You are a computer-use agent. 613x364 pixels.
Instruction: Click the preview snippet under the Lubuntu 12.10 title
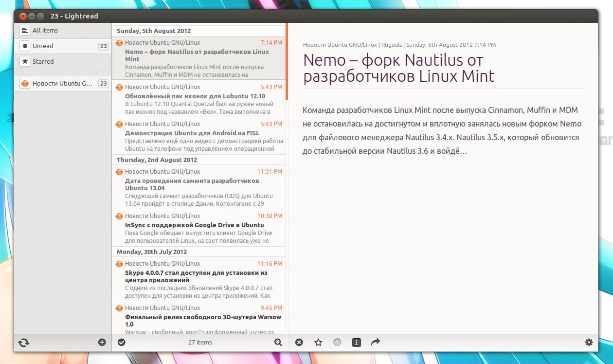tap(199, 108)
